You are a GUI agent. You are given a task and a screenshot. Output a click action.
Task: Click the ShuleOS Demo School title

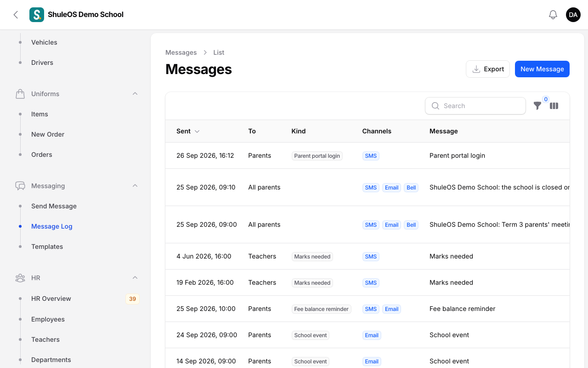click(85, 15)
